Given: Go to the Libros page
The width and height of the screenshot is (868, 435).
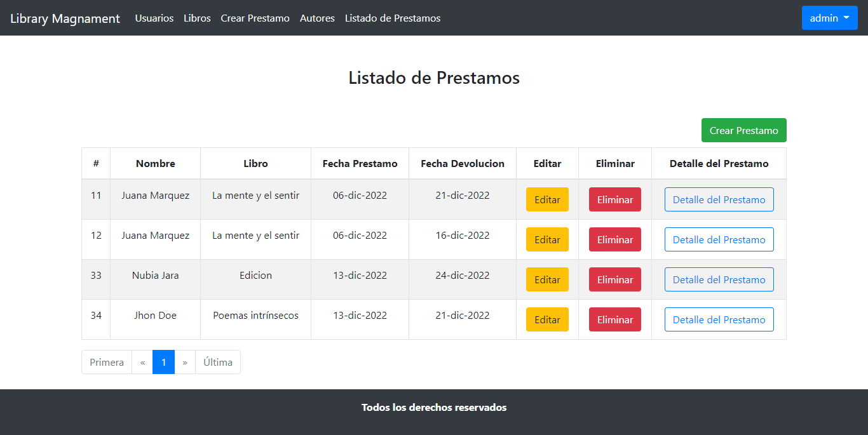Looking at the screenshot, I should tap(197, 18).
